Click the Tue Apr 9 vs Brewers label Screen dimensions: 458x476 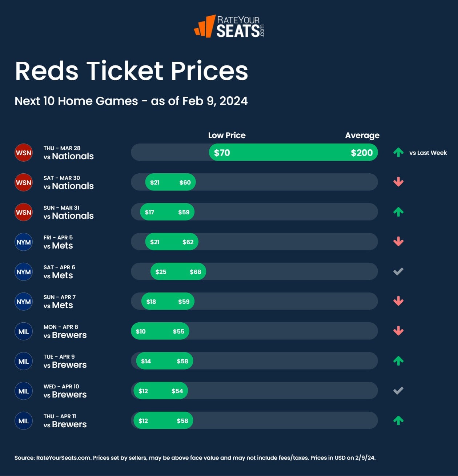point(65,361)
